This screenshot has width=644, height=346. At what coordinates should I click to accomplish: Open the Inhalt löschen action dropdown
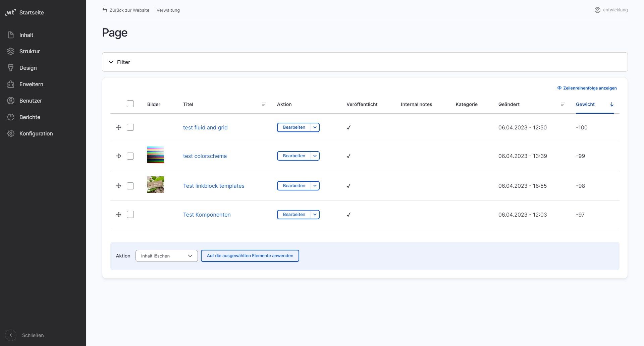(166, 255)
